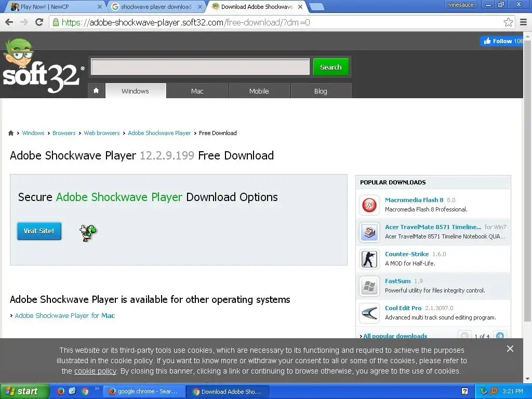Switch to the shockwave player download tab

click(x=156, y=6)
